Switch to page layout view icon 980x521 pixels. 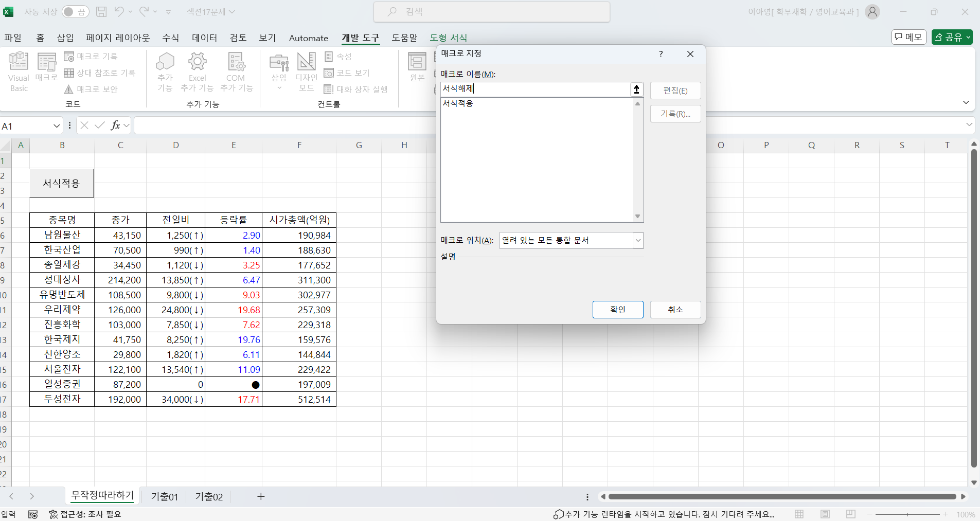click(x=825, y=514)
